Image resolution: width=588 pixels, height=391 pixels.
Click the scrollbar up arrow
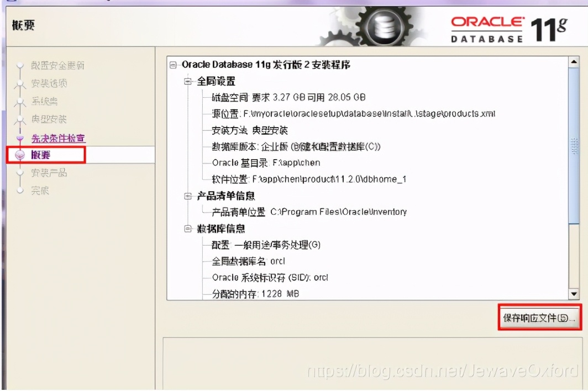(574, 61)
